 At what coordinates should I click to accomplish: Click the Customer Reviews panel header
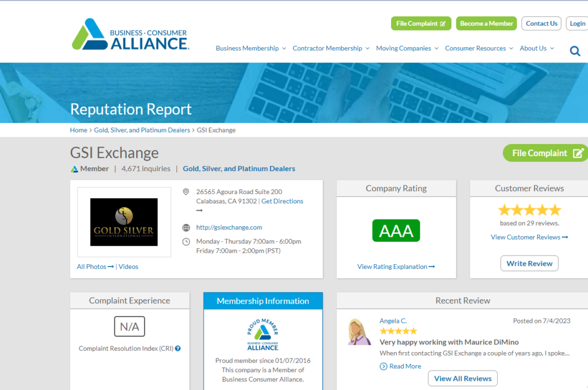[529, 188]
